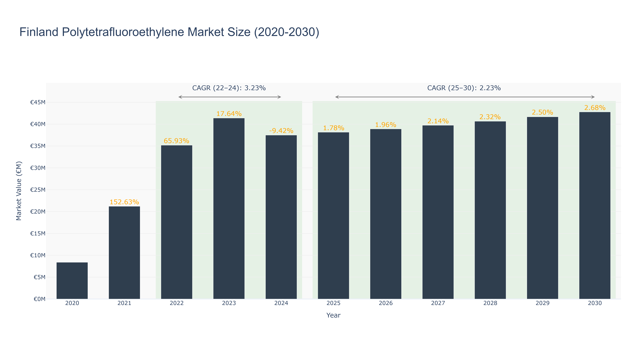The height and width of the screenshot is (345, 644).
Task: Click the €40M y-axis tick label
Action: [38, 124]
